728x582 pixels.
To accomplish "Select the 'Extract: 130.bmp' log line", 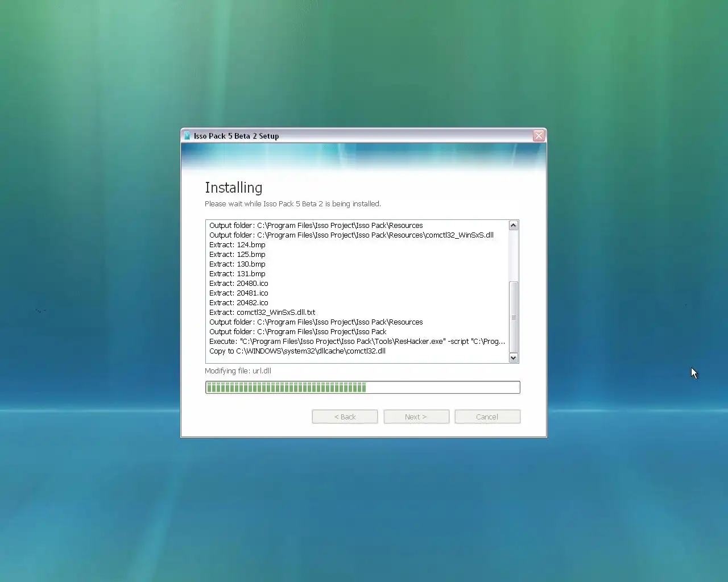I will point(237,264).
